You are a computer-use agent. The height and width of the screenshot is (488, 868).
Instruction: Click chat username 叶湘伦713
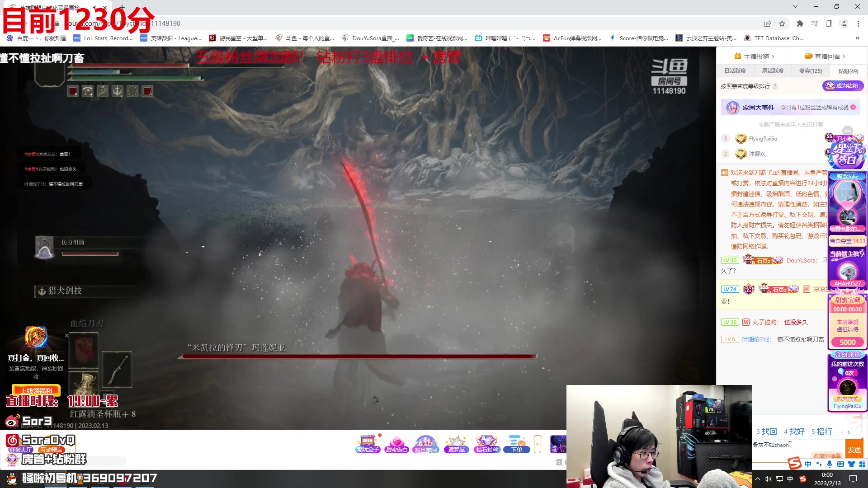click(x=757, y=339)
